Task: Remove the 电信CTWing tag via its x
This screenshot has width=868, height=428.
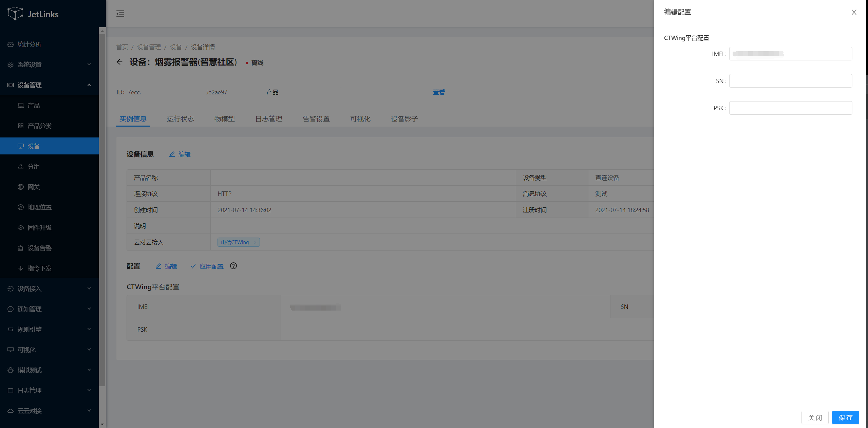Action: tap(255, 242)
